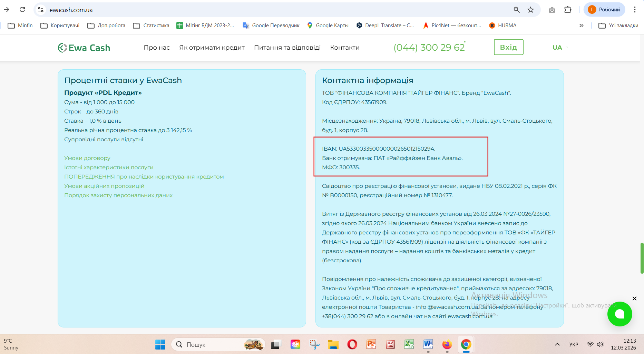Click the page vertical scrollbar thumb

pos(642,258)
